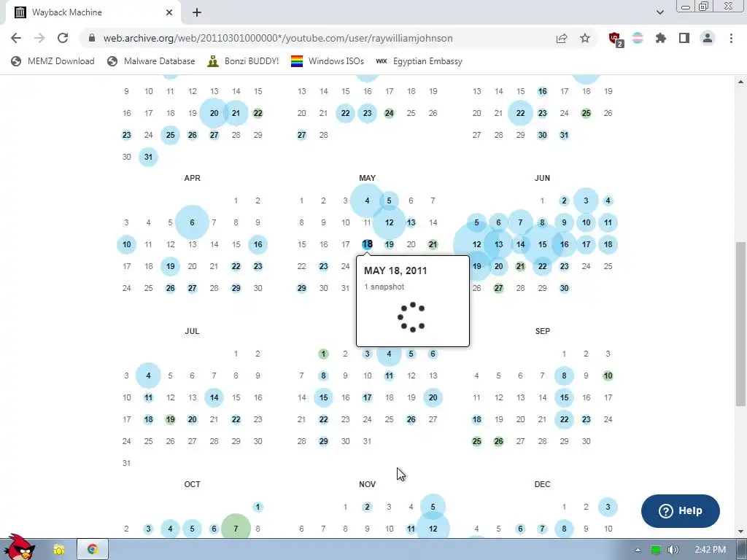Open the Chrome profile menu
This screenshot has width=747, height=560.
708,38
